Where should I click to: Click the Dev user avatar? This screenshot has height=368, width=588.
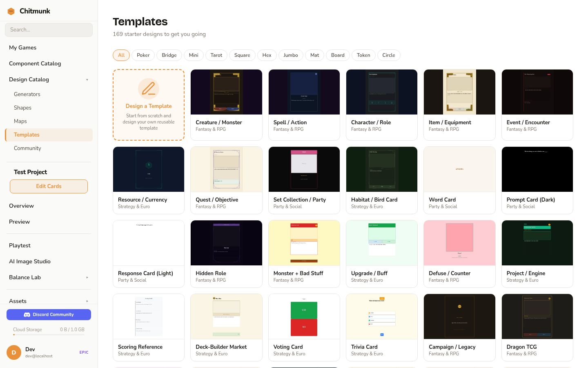(14, 352)
